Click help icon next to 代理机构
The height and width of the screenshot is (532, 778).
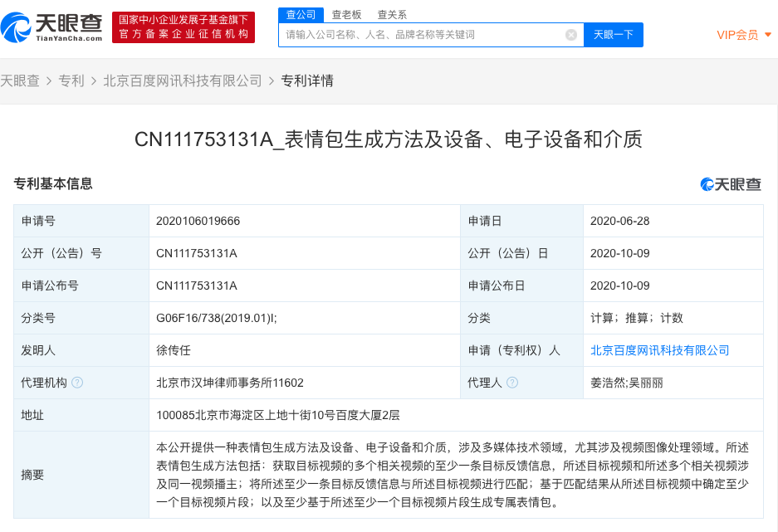(77, 383)
